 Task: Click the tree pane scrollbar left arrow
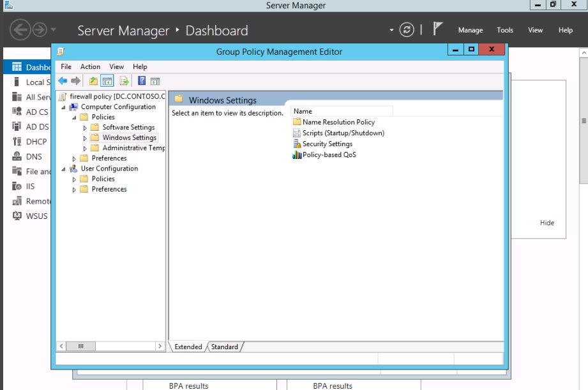point(61,346)
